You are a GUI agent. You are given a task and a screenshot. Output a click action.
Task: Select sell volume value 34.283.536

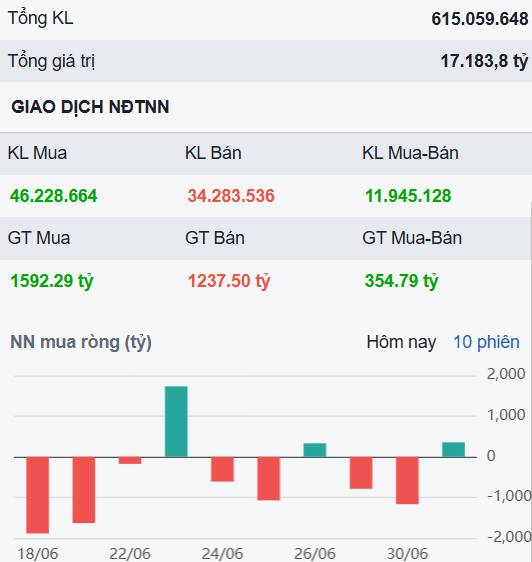(231, 196)
